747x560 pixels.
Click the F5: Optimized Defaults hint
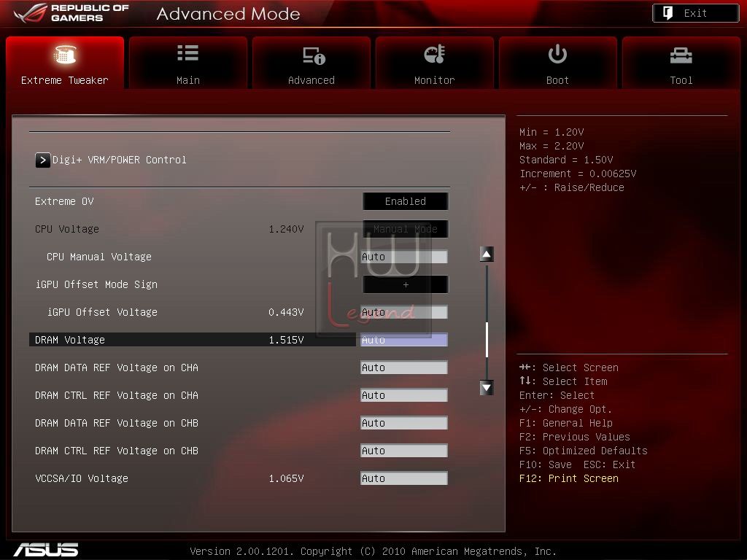584,451
